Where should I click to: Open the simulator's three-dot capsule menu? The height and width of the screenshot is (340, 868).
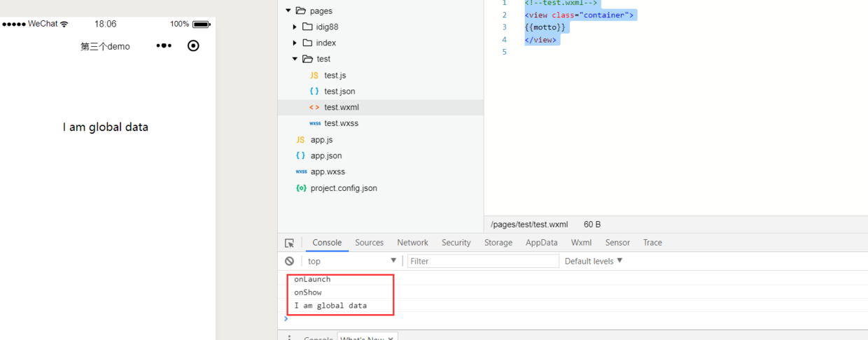point(164,45)
